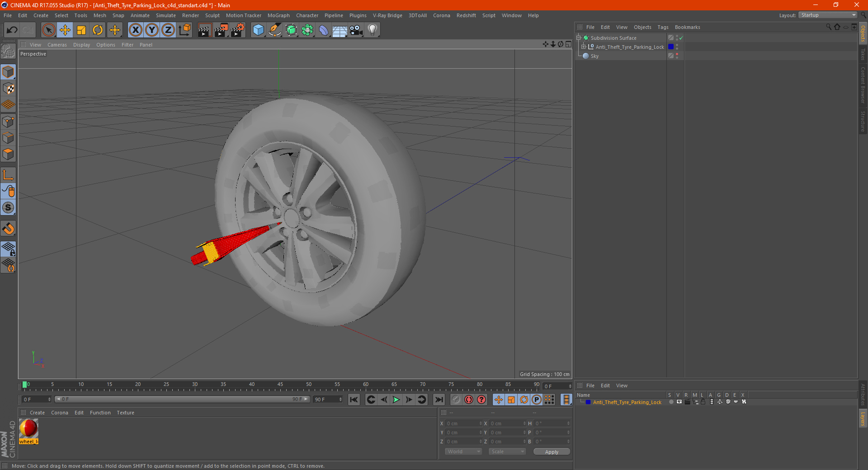Viewport: 868px width, 470px height.
Task: Toggle Y axis lock
Action: [152, 30]
